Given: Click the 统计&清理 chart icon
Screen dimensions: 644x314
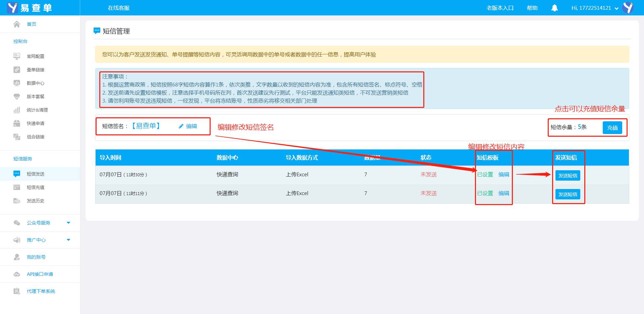Looking at the screenshot, I should (17, 110).
